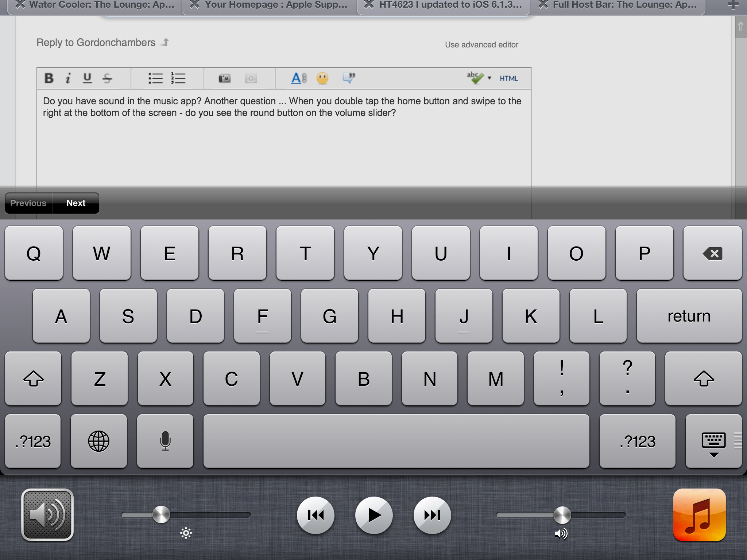Viewport: 747px width, 560px height.
Task: Switch to Water Cooler: The Lounge tab
Action: [x=101, y=5]
